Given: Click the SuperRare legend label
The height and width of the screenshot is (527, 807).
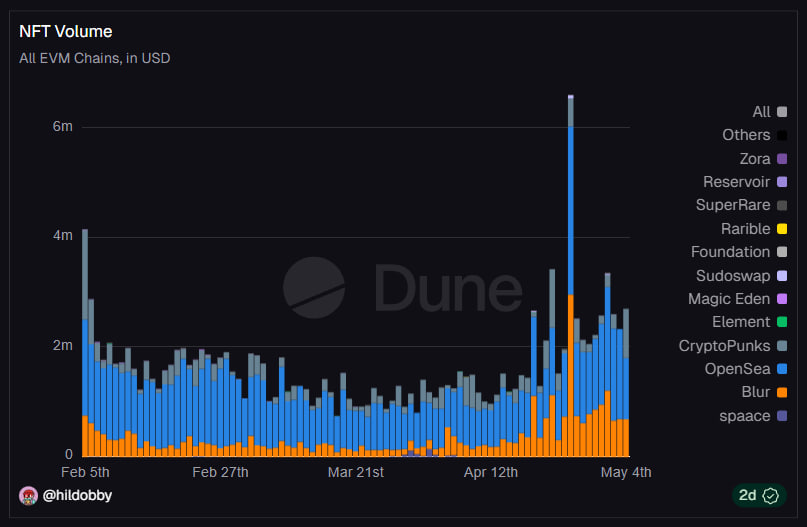Looking at the screenshot, I should [x=733, y=205].
